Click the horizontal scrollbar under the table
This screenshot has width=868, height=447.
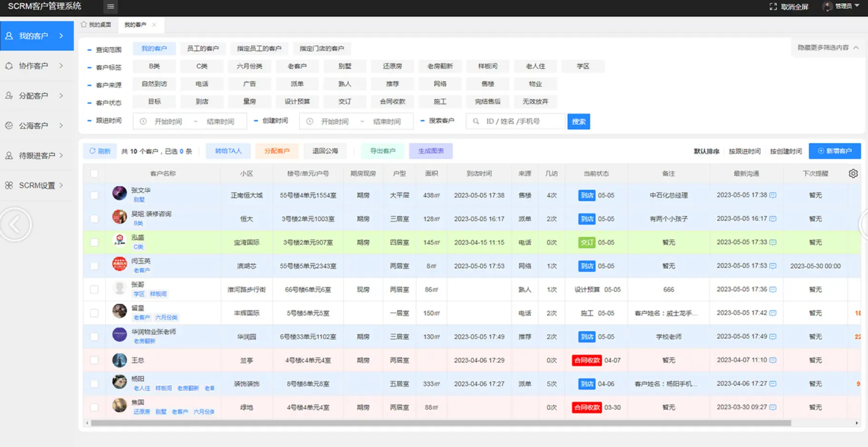440,423
